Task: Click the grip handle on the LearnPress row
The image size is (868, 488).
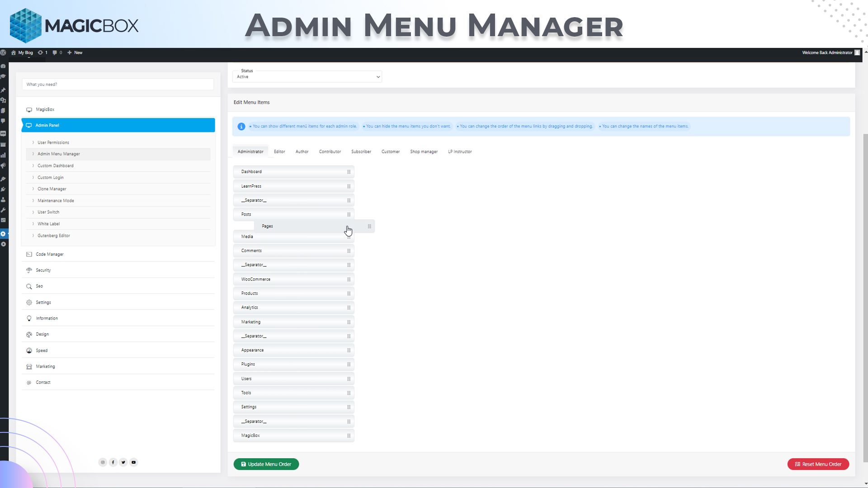Action: (x=349, y=186)
